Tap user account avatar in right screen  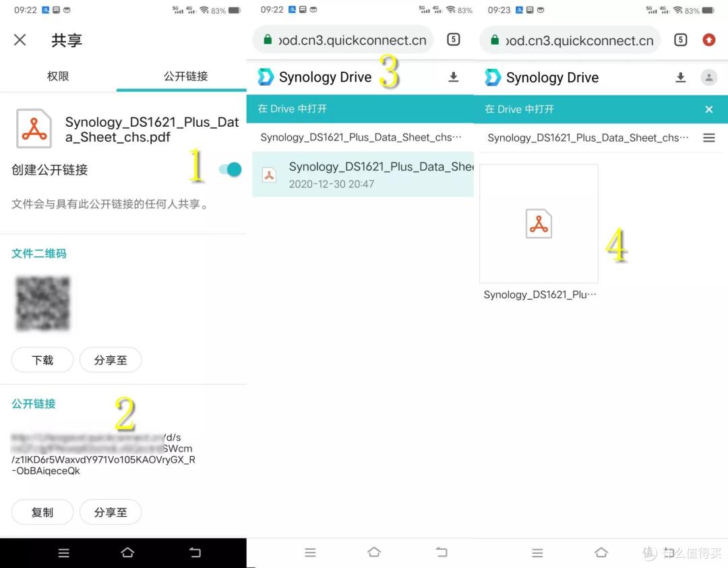click(x=709, y=78)
